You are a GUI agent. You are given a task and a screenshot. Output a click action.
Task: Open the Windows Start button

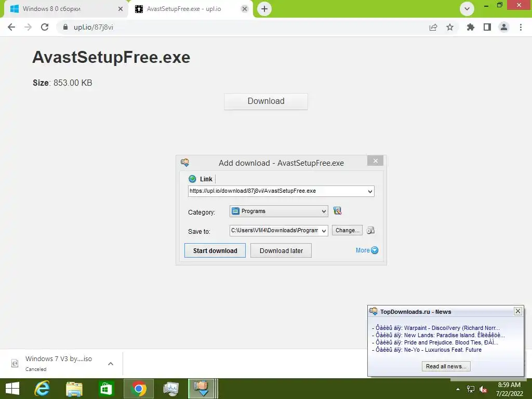click(x=12, y=389)
